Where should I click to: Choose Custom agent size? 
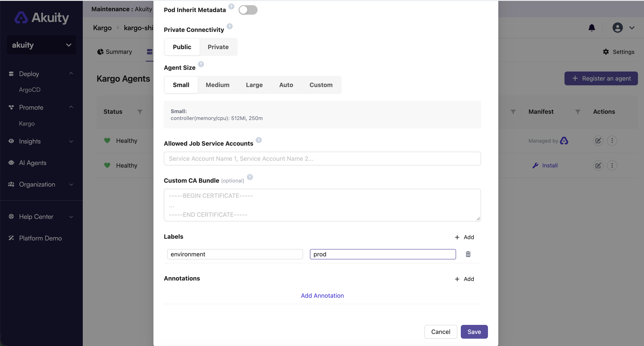click(x=321, y=85)
